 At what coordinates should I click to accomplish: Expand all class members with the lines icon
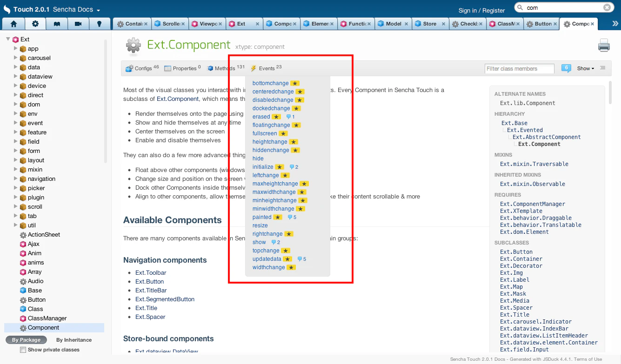pos(603,68)
